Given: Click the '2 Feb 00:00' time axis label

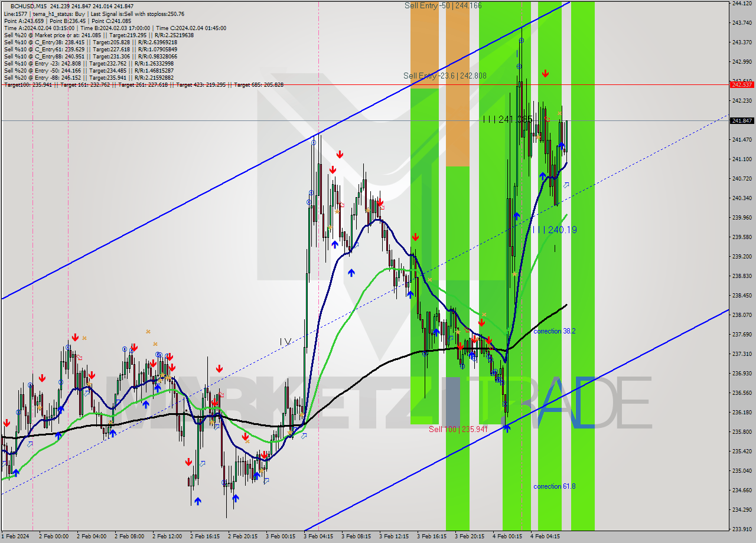Looking at the screenshot, I should click(54, 537).
